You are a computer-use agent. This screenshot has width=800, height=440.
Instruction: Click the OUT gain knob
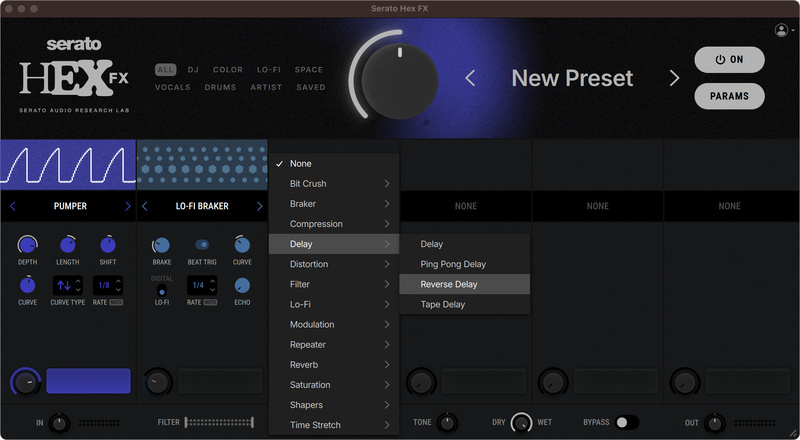(x=714, y=423)
